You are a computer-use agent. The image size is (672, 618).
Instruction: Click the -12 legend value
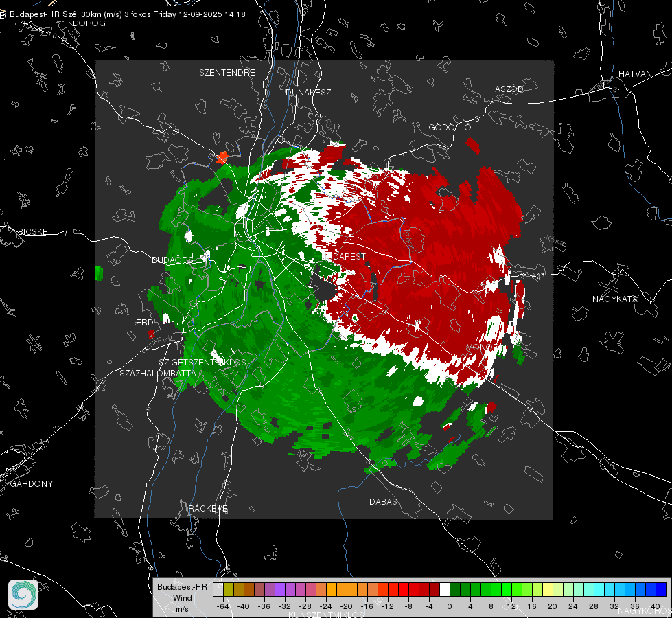coord(387,606)
